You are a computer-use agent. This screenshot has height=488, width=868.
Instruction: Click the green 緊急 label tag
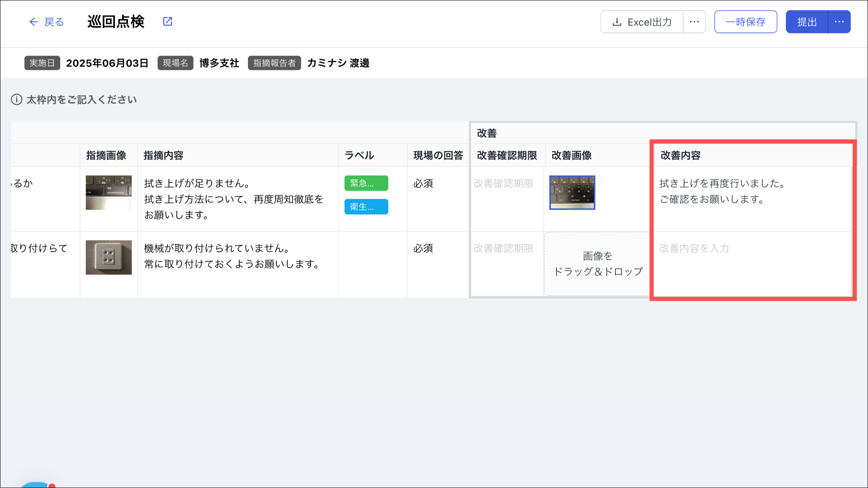pyautogui.click(x=366, y=183)
